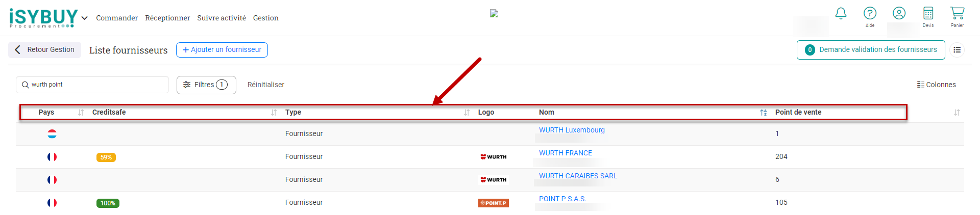Sort by the Pays column arrow
This screenshot has width=980, height=215.
81,112
